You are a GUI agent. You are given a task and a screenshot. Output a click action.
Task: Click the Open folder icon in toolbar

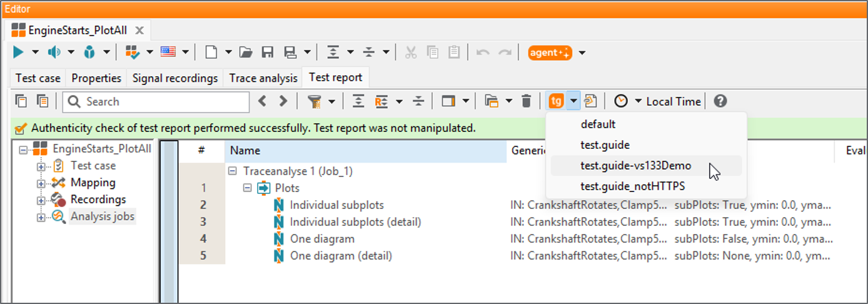point(246,53)
